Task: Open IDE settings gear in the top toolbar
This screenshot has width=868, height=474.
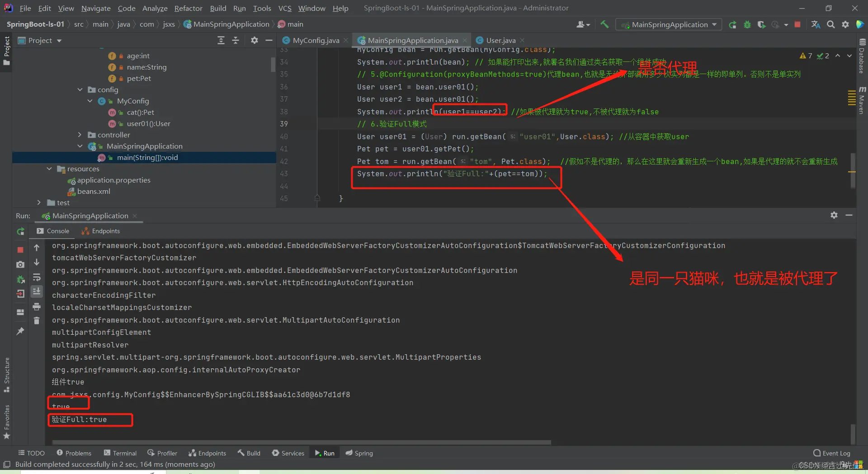Action: [845, 24]
